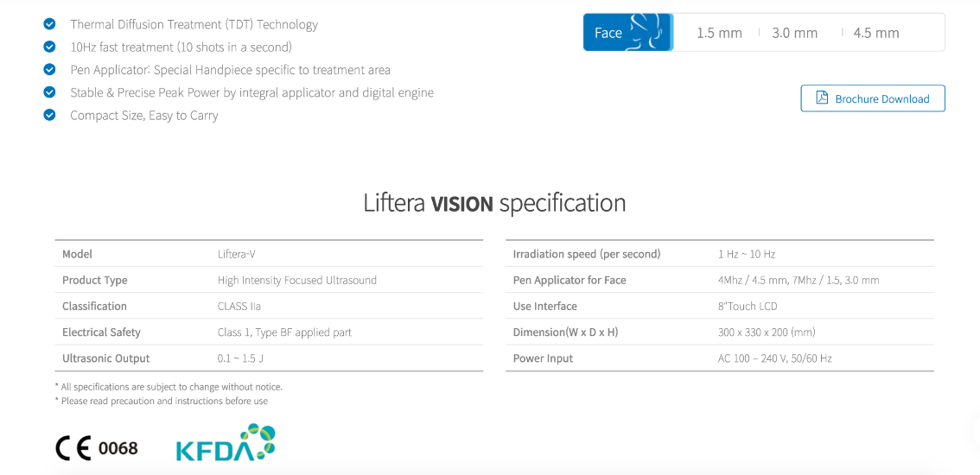Click the Liftera VISION specification heading
This screenshot has height=475, width=980.
(x=494, y=203)
